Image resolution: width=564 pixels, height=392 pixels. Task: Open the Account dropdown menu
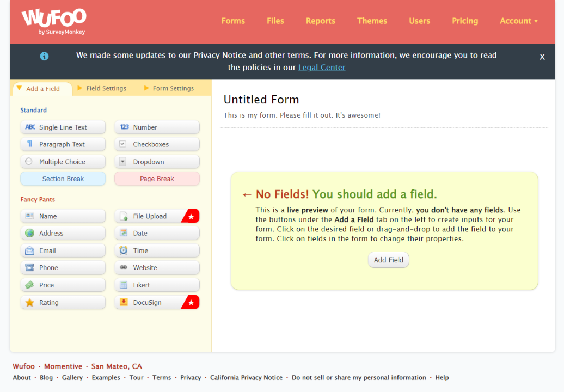pyautogui.click(x=518, y=21)
